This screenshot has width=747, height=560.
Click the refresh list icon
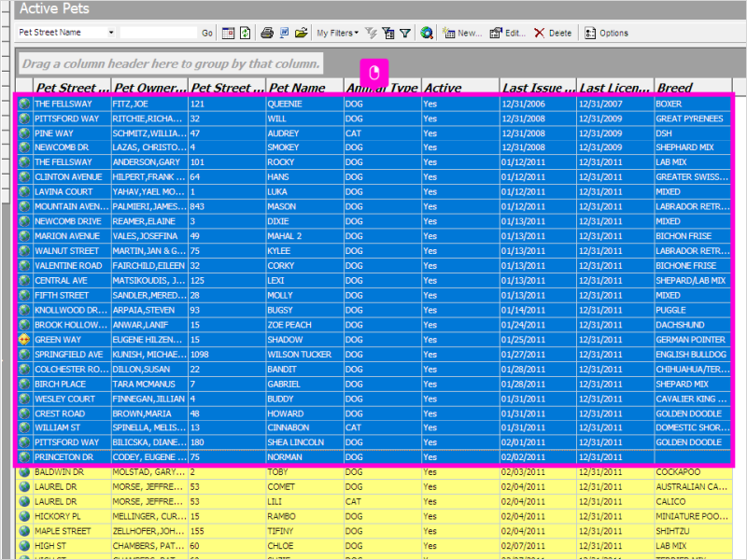(245, 33)
